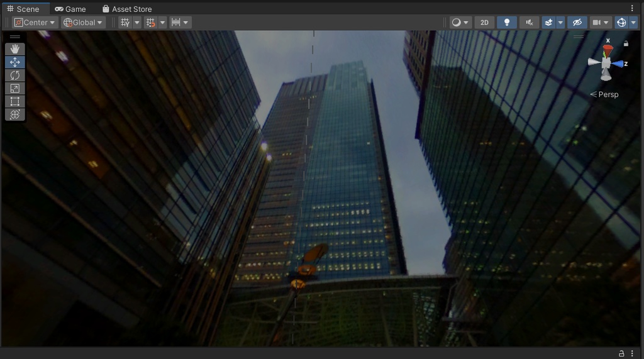Select the Scale tool
This screenshot has width=644, height=359.
point(15,88)
